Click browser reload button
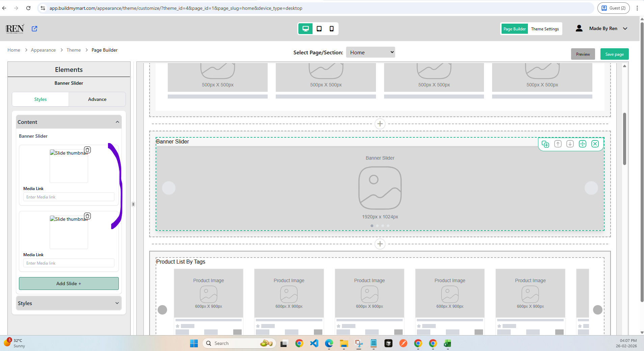Screen dimensions: 644x351 click(28, 8)
